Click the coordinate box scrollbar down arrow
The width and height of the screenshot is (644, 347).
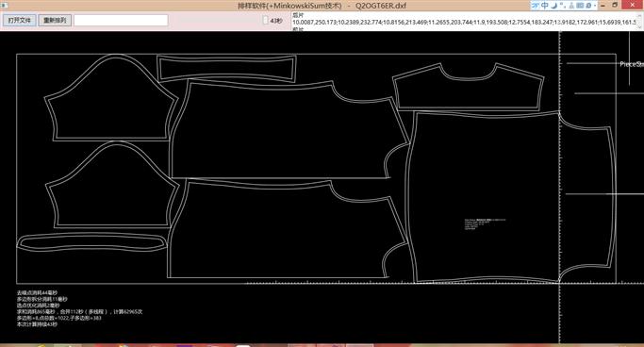tap(640, 26)
